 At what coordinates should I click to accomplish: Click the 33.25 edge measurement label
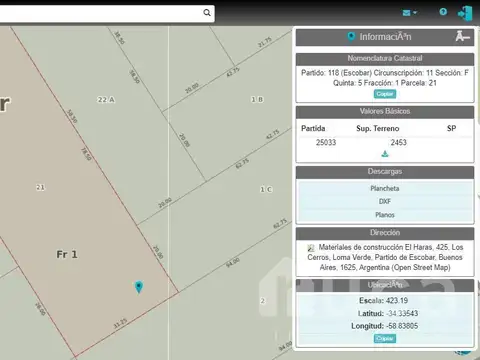(120, 323)
